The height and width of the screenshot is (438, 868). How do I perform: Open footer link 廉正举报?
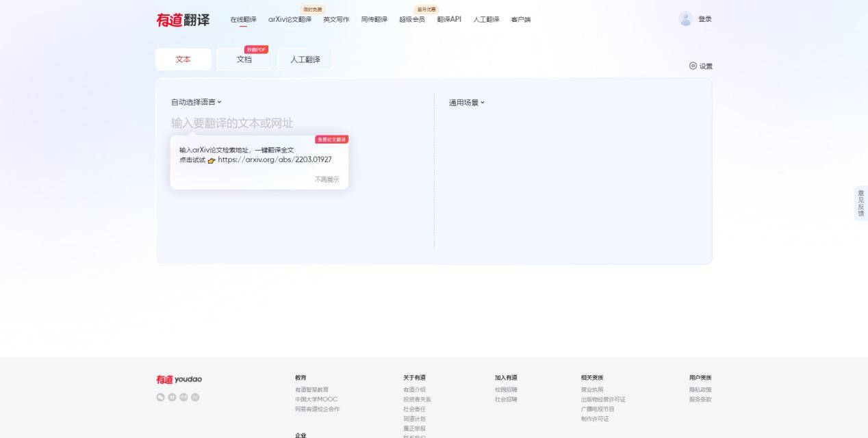[x=414, y=428]
